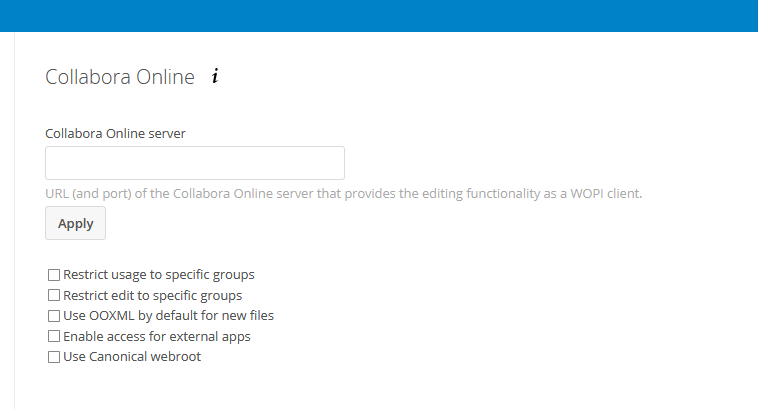Click the "Collabora Online server" label
The width and height of the screenshot is (758, 409).
tap(116, 133)
